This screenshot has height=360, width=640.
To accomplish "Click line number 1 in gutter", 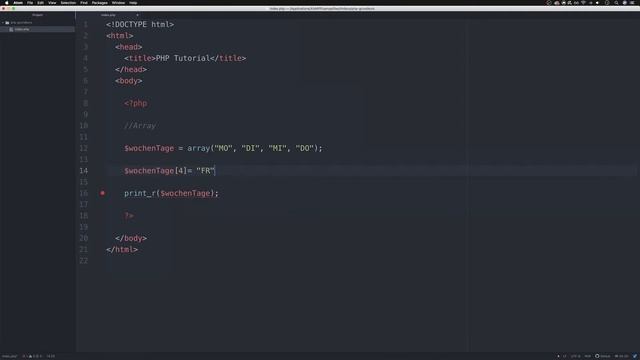I will point(86,24).
